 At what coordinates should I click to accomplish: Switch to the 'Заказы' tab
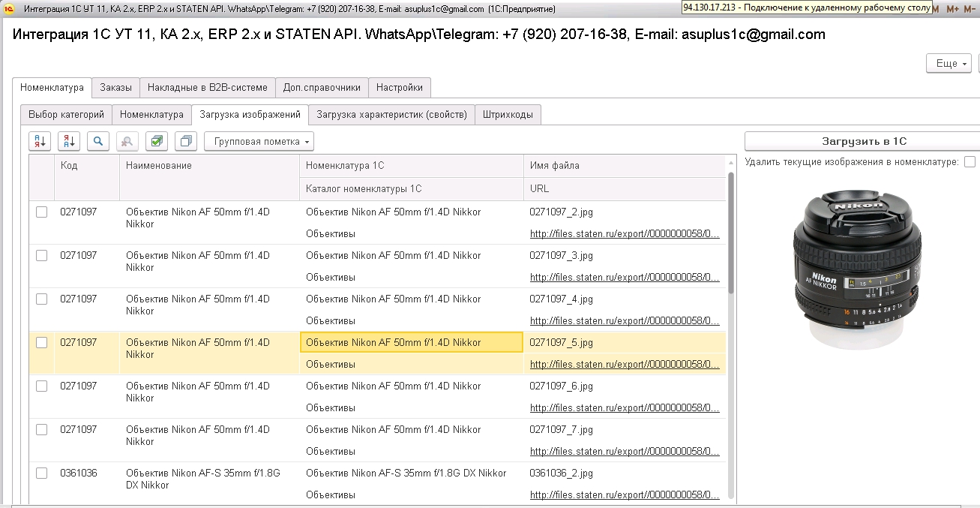(x=116, y=88)
